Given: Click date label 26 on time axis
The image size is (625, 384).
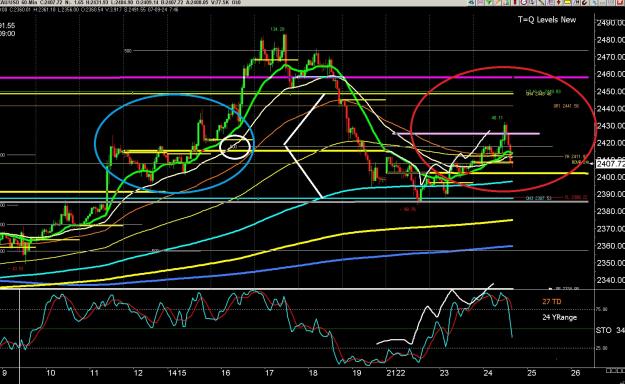Looking at the screenshot, I should pos(575,373).
